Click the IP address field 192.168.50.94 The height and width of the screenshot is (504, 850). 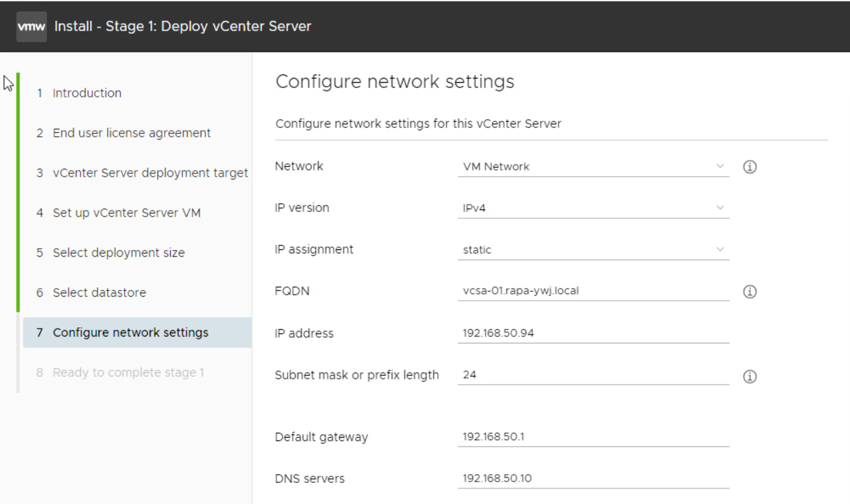(x=593, y=333)
